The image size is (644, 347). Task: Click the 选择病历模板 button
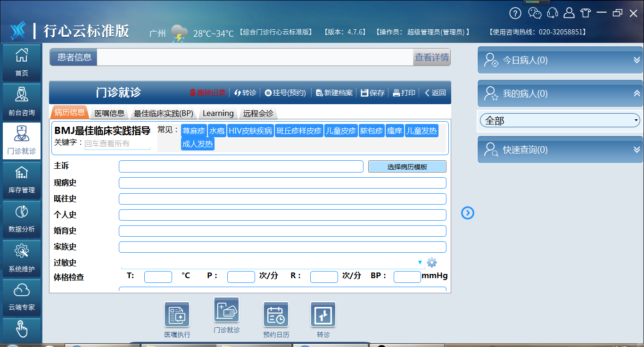pyautogui.click(x=407, y=166)
